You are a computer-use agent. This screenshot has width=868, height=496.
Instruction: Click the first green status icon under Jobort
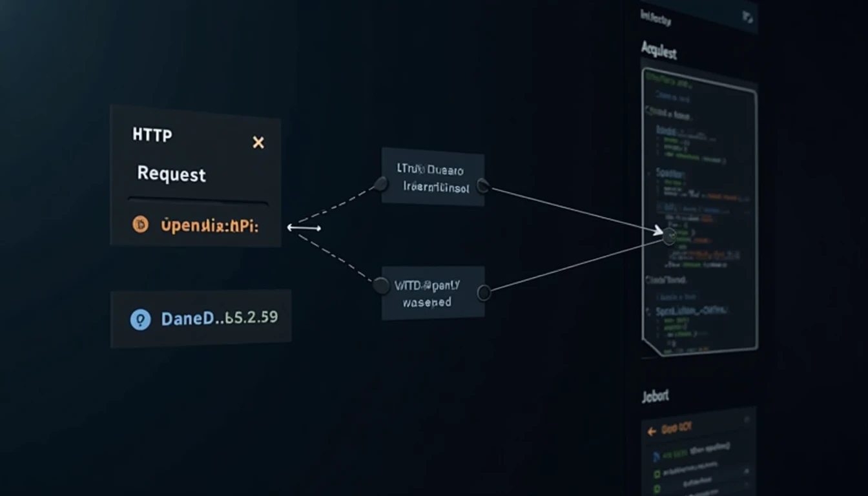657,474
